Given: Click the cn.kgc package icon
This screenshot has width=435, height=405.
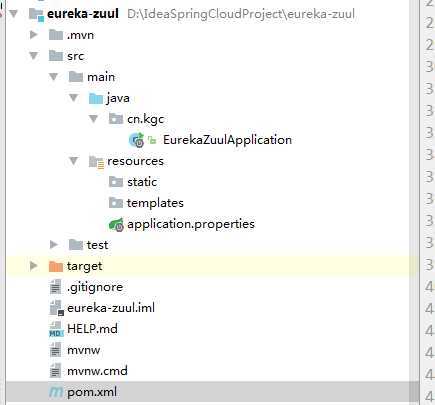Looking at the screenshot, I should tap(116, 119).
